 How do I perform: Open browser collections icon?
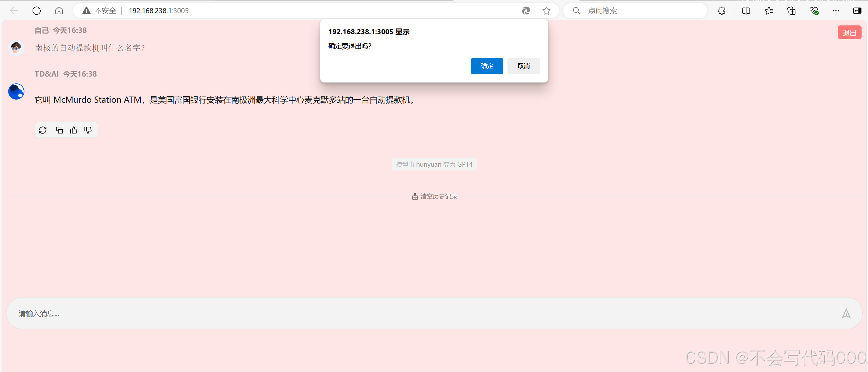click(x=791, y=11)
